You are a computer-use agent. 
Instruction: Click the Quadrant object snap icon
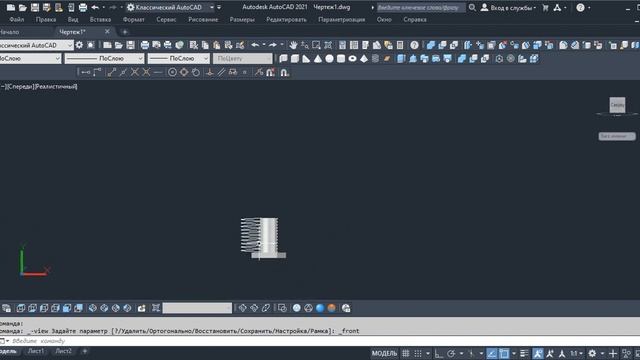(184, 73)
